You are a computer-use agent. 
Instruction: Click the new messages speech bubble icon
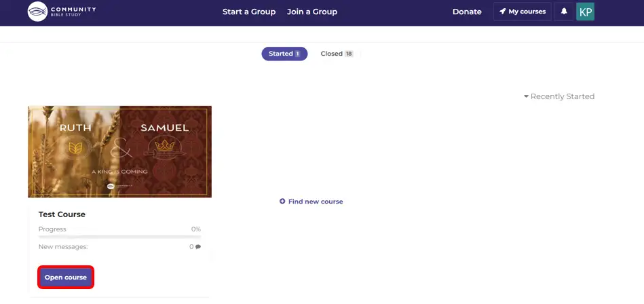click(x=198, y=247)
